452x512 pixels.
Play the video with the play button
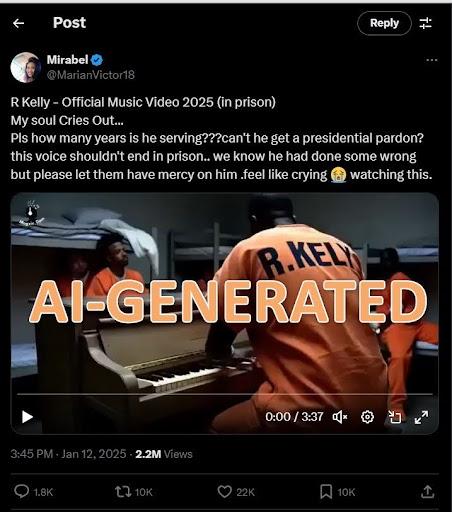27,417
